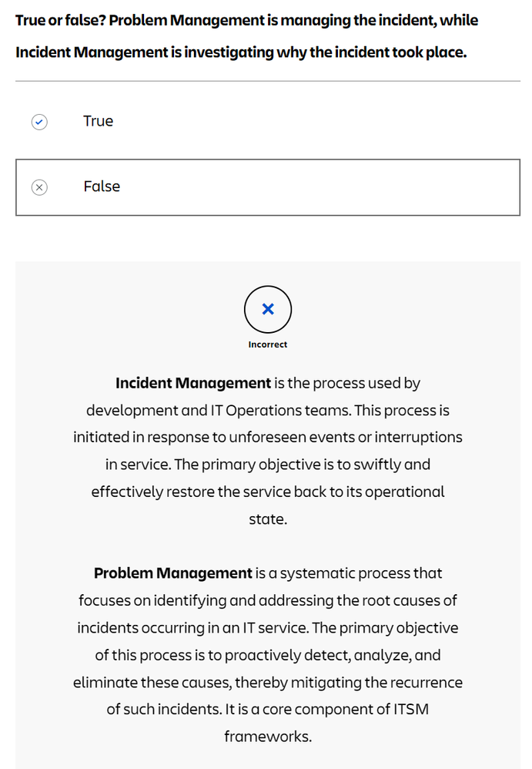
Task: Select the False answer label
Action: pos(102,186)
